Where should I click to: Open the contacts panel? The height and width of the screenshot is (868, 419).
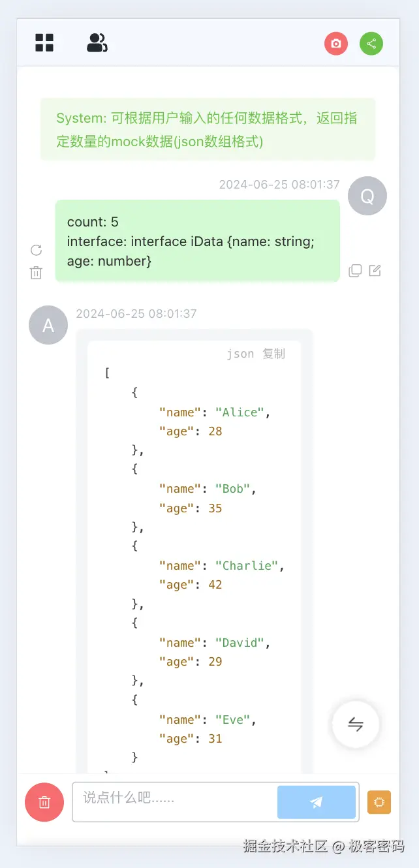(97, 42)
